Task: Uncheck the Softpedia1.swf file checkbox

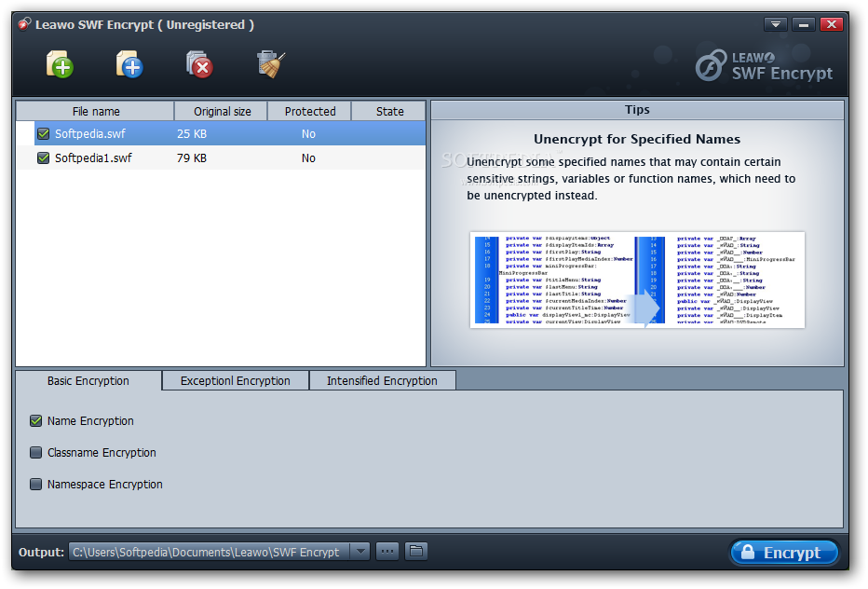Action: coord(43,158)
